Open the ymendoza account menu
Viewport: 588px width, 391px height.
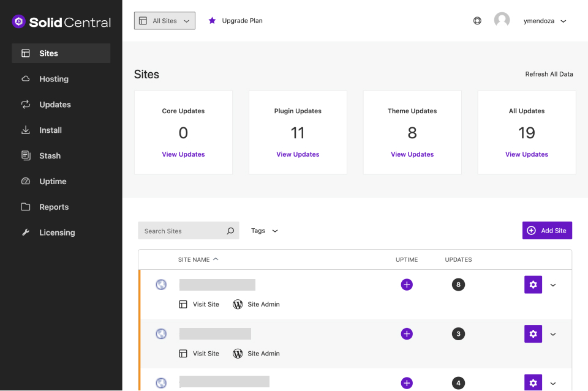click(x=545, y=21)
